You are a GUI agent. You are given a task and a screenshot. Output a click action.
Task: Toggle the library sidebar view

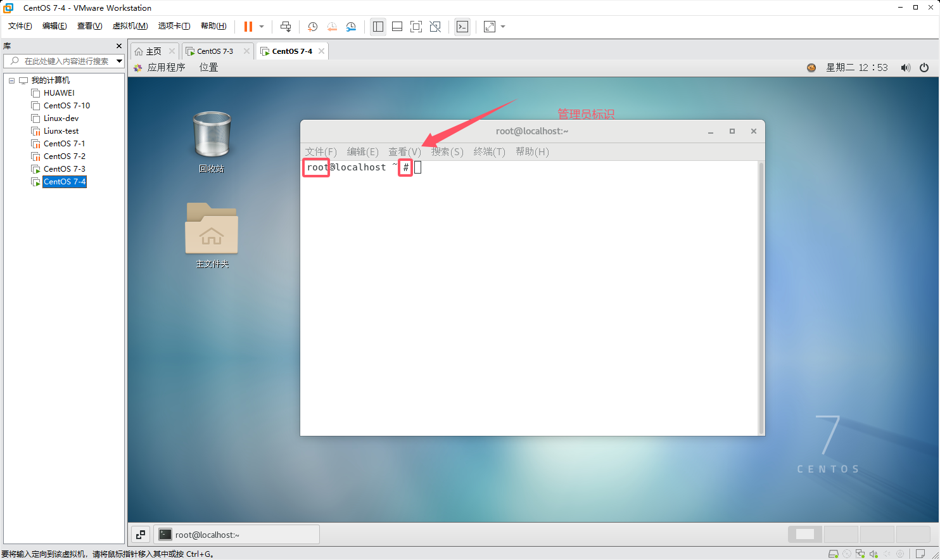point(378,27)
